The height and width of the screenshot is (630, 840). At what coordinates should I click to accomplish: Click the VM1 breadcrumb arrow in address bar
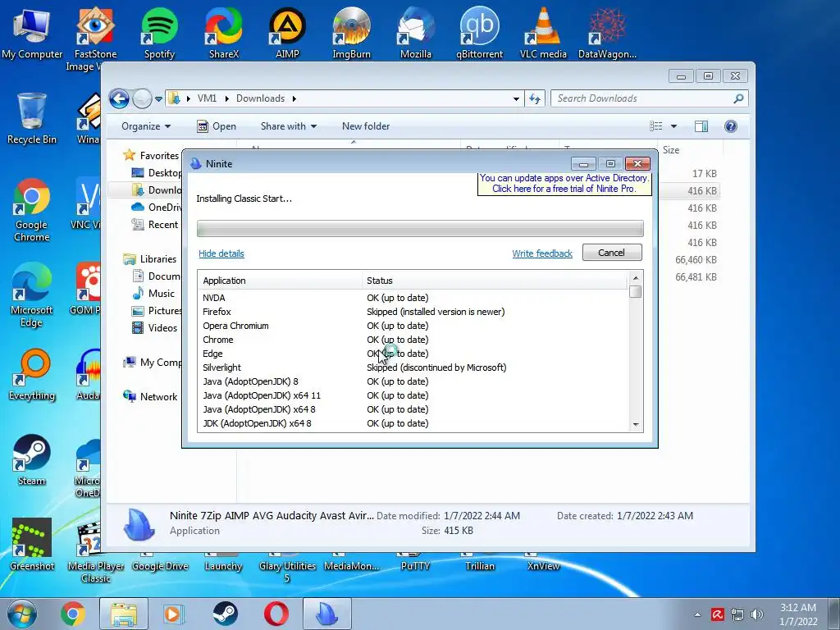click(x=226, y=98)
